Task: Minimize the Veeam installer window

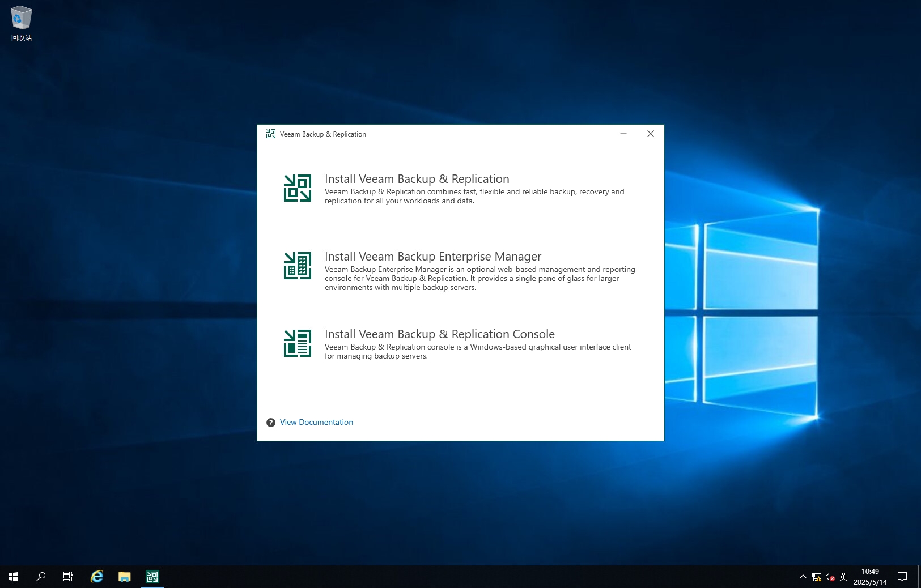Action: 623,134
